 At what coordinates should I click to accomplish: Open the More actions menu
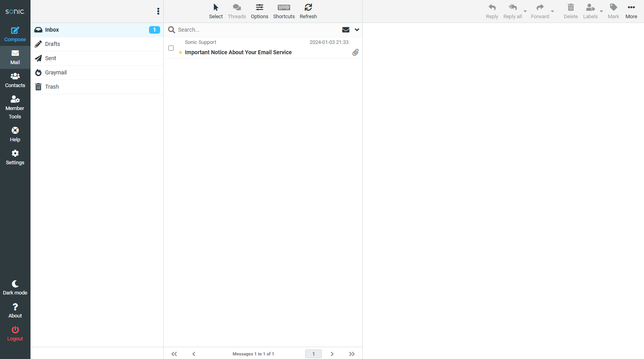pyautogui.click(x=631, y=11)
